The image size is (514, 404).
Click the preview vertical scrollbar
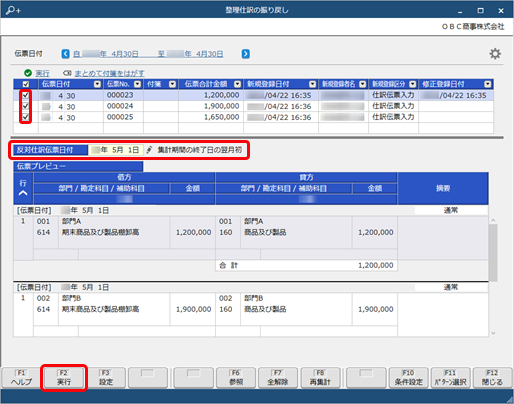tap(493, 253)
